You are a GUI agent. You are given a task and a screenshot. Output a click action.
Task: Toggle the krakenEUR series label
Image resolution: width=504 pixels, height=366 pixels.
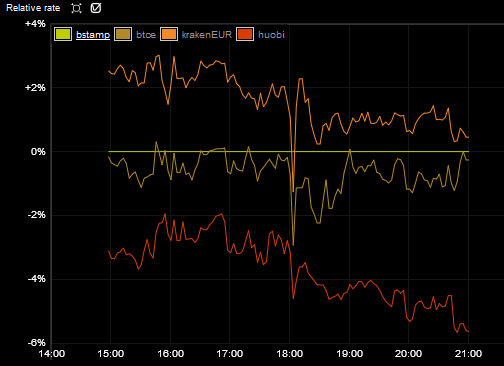(x=207, y=35)
